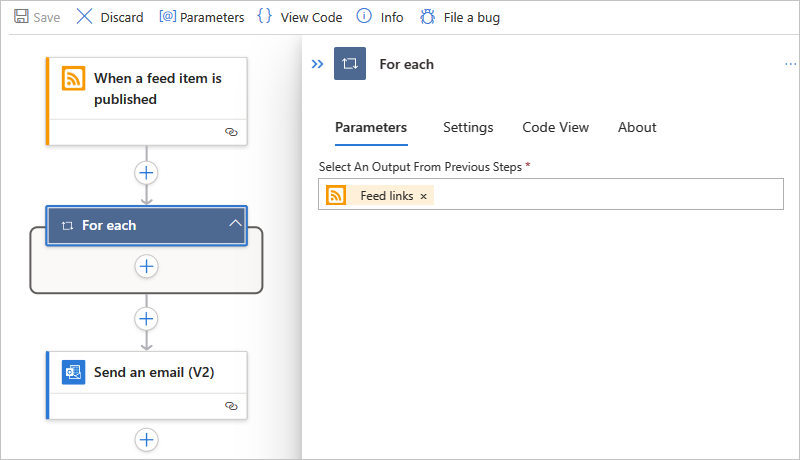Open the ellipsis menu in details panel
800x460 pixels.
[790, 64]
